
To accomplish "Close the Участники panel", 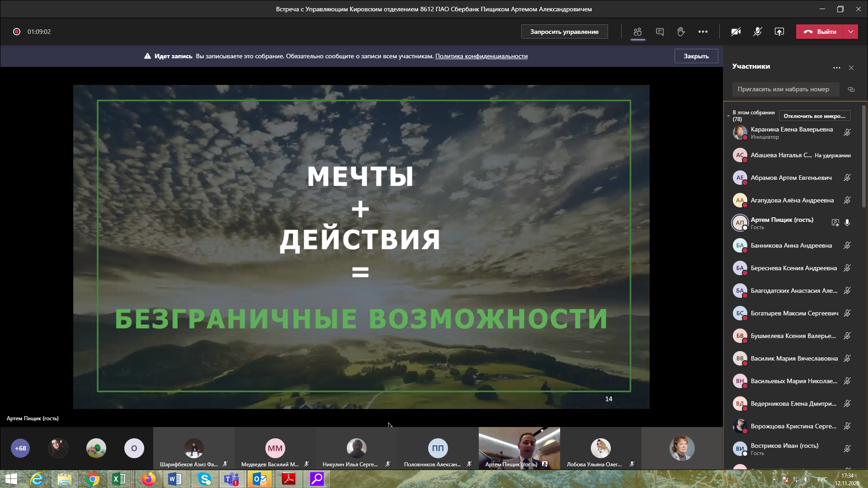I will click(x=851, y=68).
